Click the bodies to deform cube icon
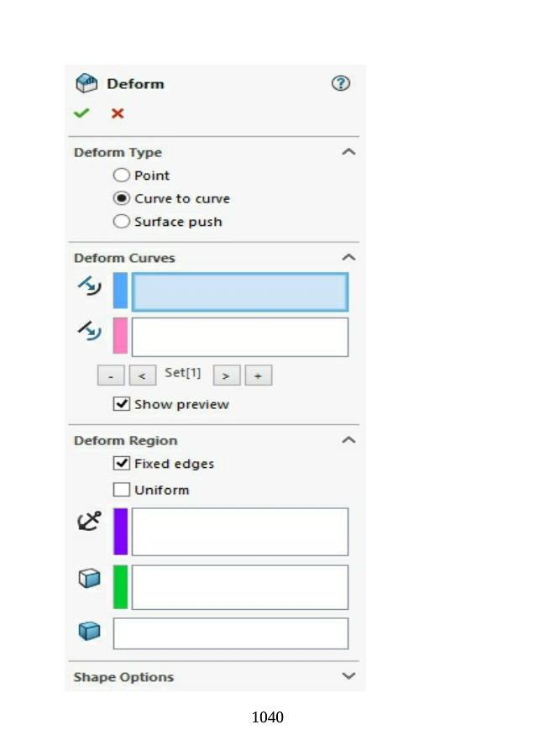The height and width of the screenshot is (756, 534). pos(89,579)
